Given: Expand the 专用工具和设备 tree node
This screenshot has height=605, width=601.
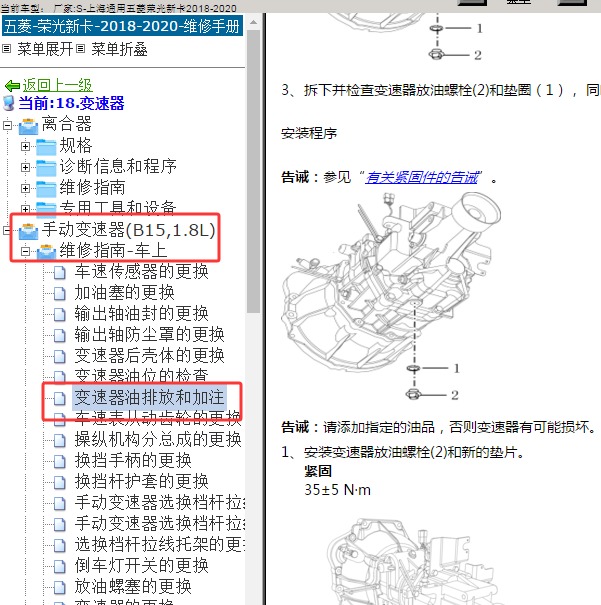Looking at the screenshot, I should (x=25, y=209).
